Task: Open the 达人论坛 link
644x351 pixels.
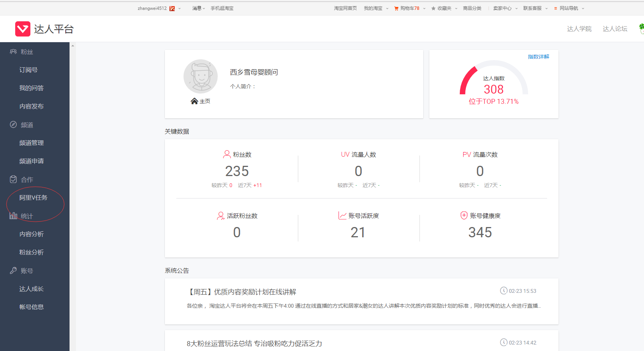Action: (615, 29)
